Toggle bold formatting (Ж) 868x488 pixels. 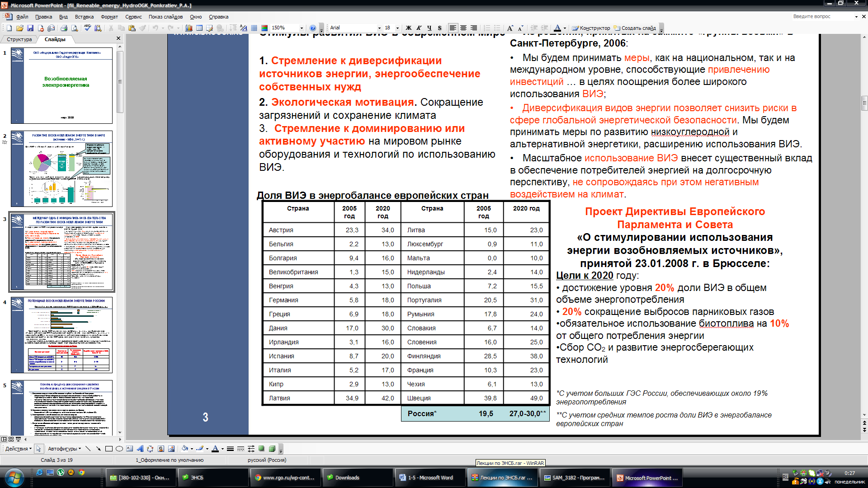409,28
